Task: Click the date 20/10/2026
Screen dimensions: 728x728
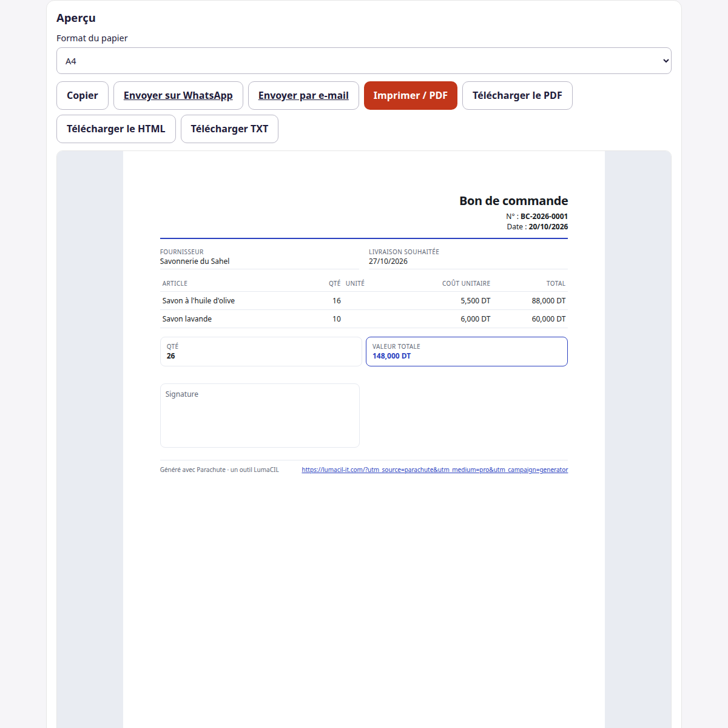Action: tap(548, 227)
